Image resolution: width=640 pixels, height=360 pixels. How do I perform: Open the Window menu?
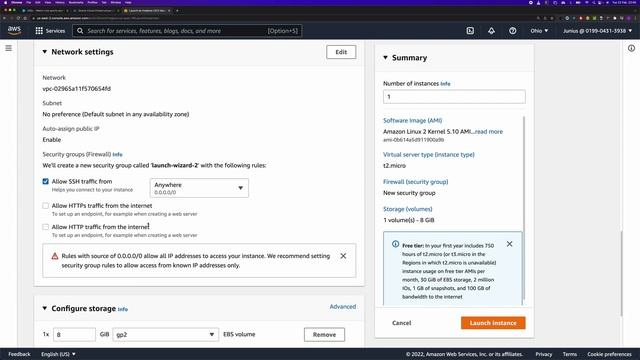click(116, 2)
